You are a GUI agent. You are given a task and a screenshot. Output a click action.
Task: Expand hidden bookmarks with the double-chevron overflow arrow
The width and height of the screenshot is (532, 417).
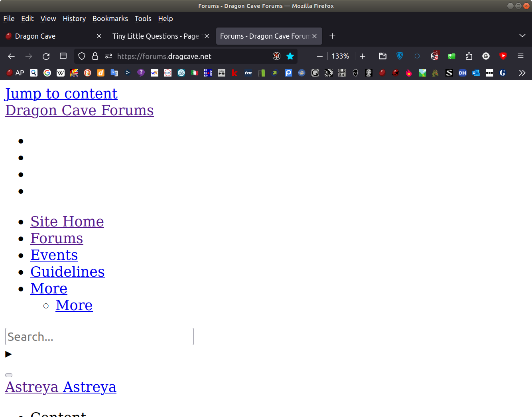pos(522,73)
